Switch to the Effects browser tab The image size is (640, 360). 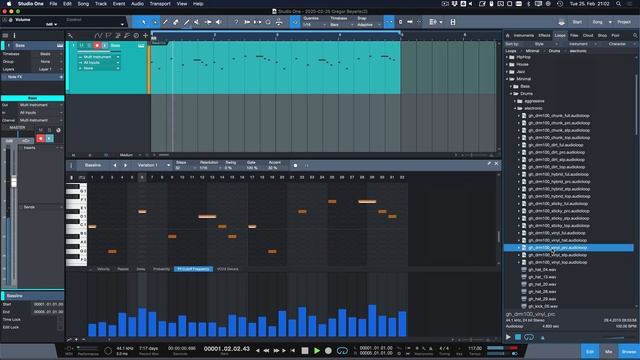click(x=544, y=36)
